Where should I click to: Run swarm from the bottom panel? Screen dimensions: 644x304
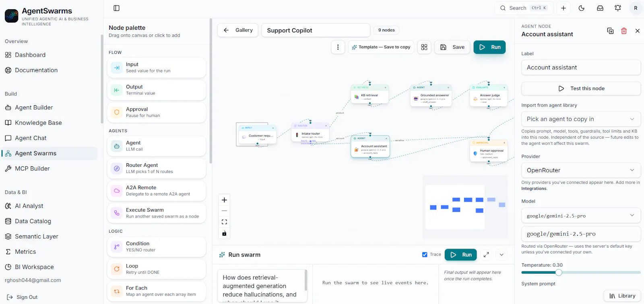tap(461, 255)
